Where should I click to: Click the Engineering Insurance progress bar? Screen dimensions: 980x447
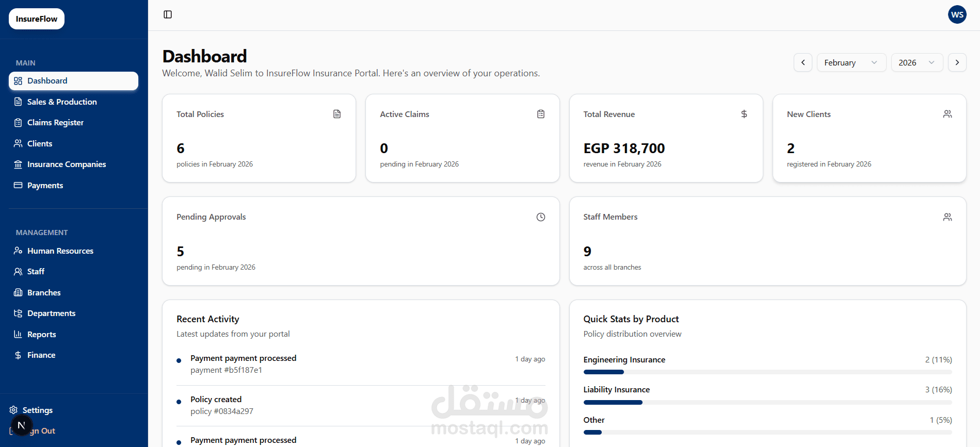click(767, 372)
